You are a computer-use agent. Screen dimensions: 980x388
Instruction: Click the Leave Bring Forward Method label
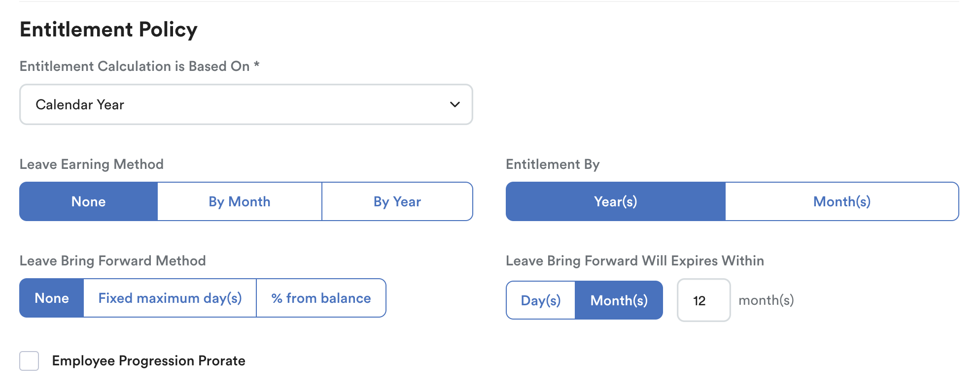pyautogui.click(x=113, y=260)
